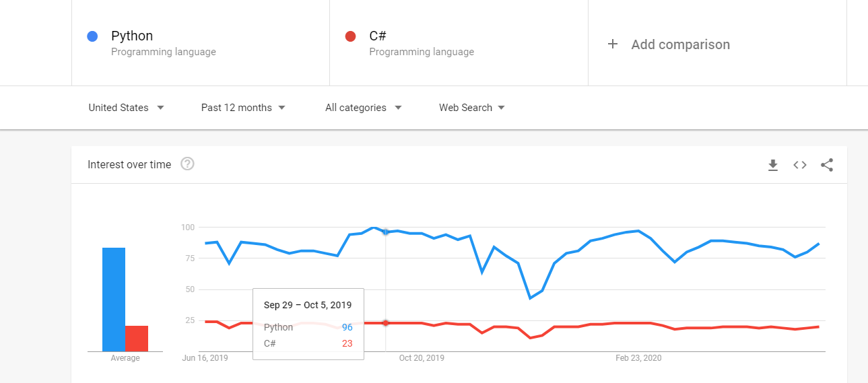
Task: Click the highlighted C# point on red line
Action: [385, 323]
